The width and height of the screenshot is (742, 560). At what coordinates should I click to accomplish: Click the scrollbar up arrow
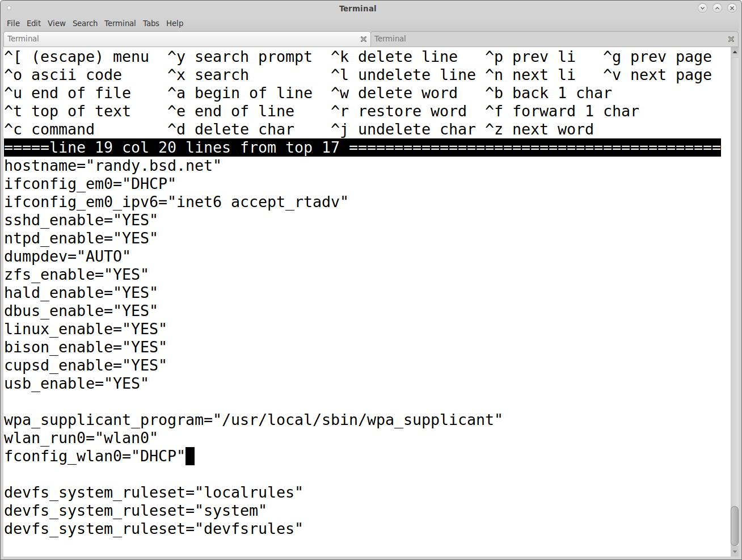[x=735, y=52]
